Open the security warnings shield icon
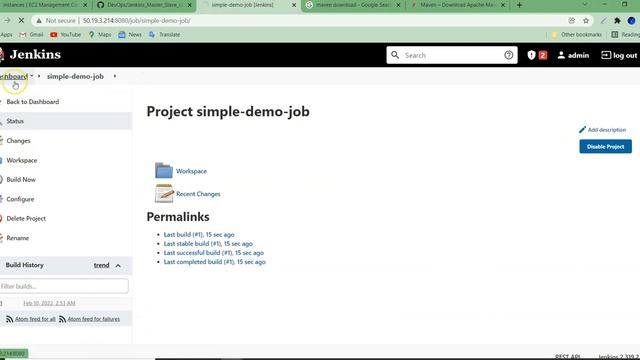 [x=531, y=55]
